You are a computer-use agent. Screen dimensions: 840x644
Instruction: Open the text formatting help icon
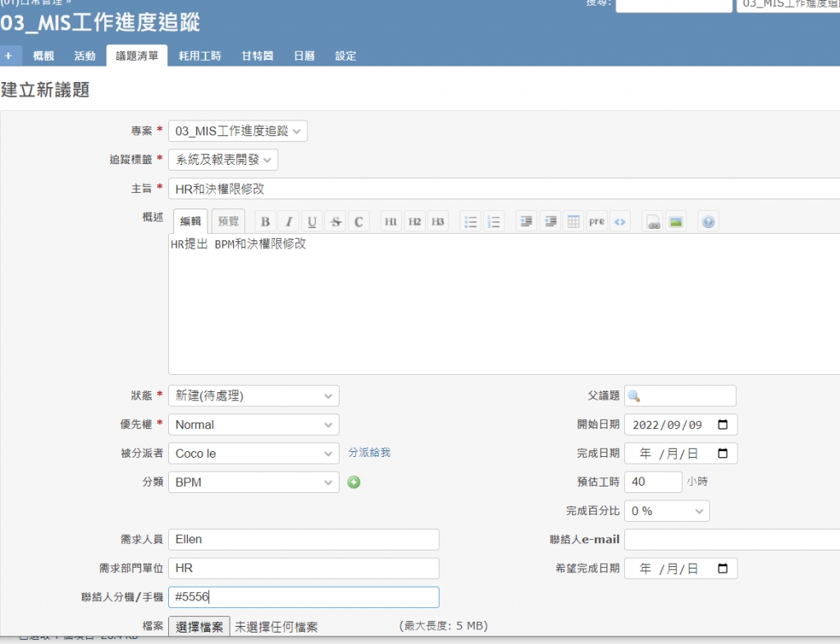pyautogui.click(x=709, y=222)
